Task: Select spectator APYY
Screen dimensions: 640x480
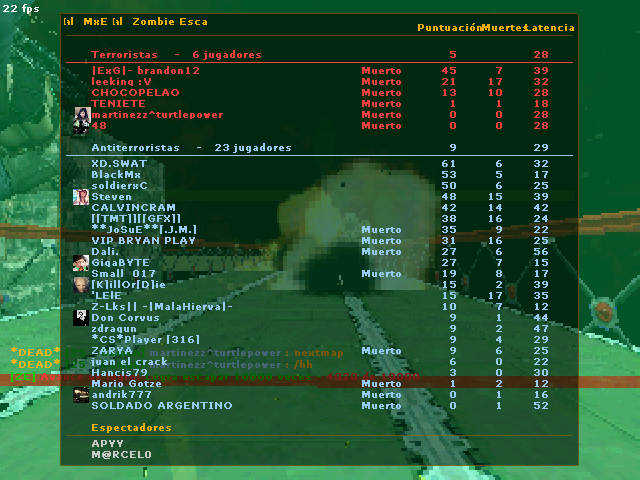Action: [107, 444]
